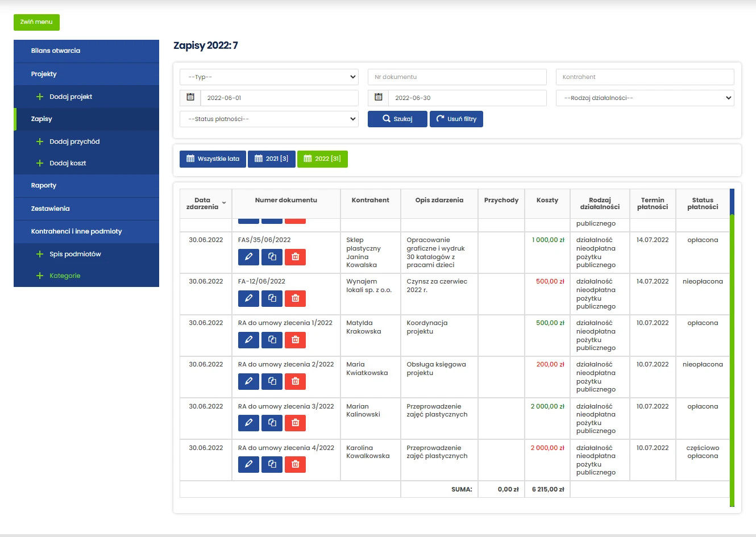Copy RA do umowy zlecenia 1/2022
The width and height of the screenshot is (756, 537).
272,340
